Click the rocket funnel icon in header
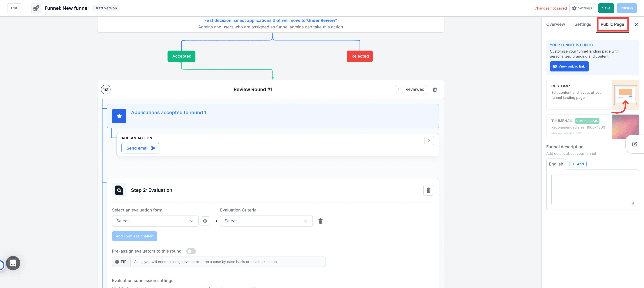This screenshot has width=644, height=288. pos(36,8)
